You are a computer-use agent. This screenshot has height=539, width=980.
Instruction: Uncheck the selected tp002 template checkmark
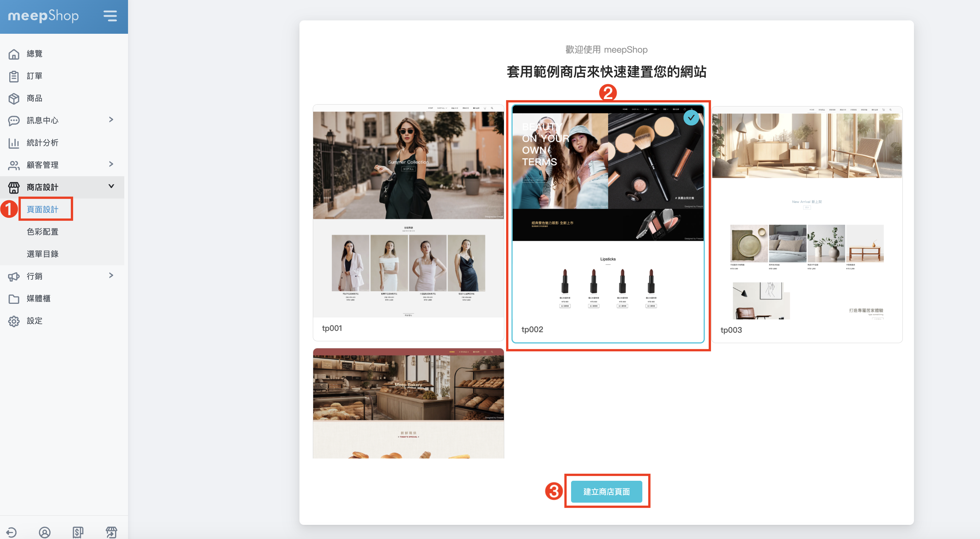pos(691,118)
